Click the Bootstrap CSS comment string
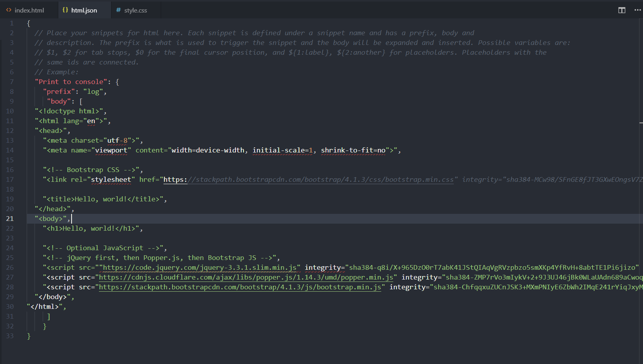The width and height of the screenshot is (643, 364). tap(91, 170)
